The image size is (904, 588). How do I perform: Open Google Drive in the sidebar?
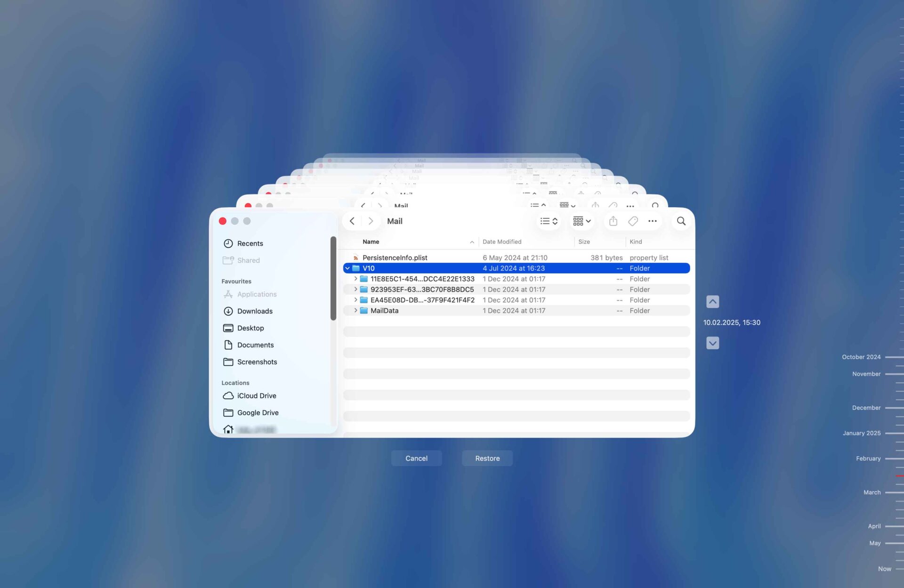258,412
